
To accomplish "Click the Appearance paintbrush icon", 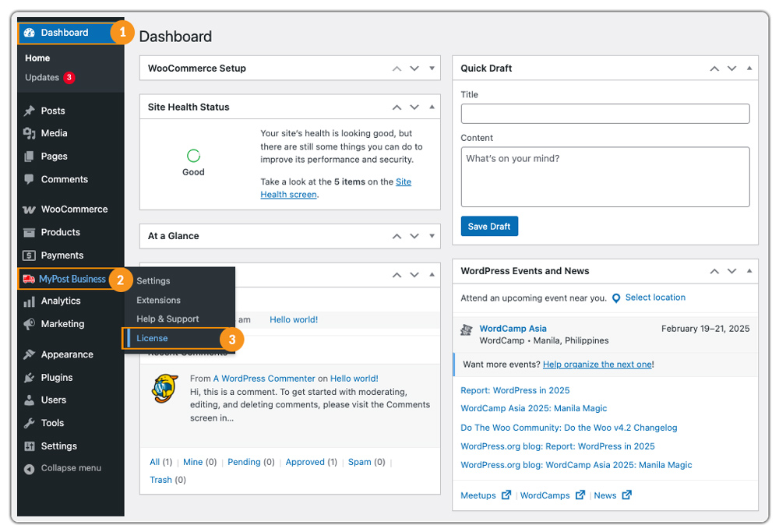I will pos(30,354).
